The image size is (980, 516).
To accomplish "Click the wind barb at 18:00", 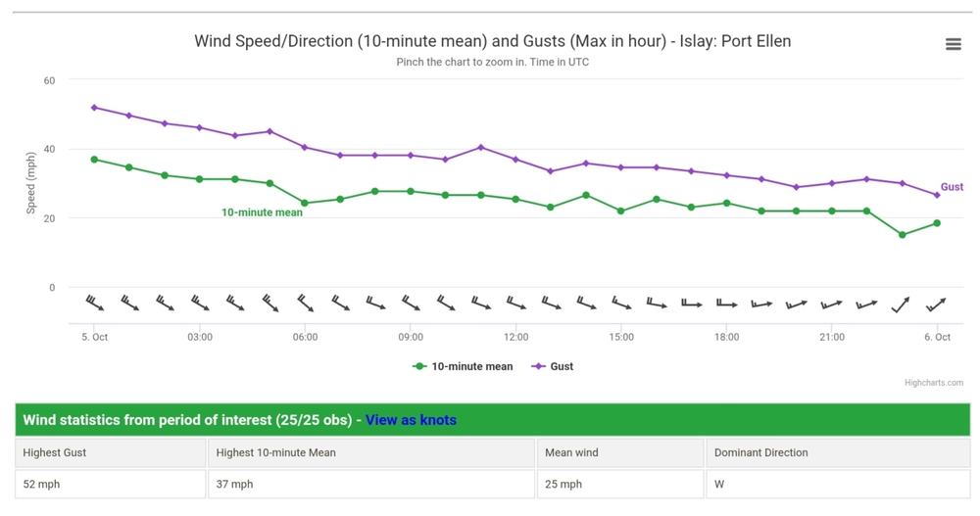I will (x=726, y=304).
